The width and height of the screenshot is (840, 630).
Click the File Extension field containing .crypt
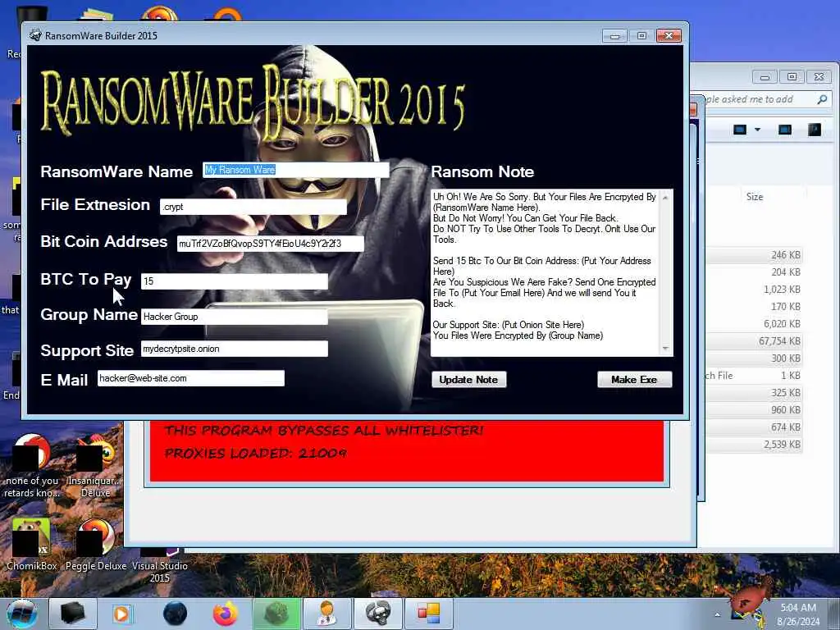click(x=253, y=207)
